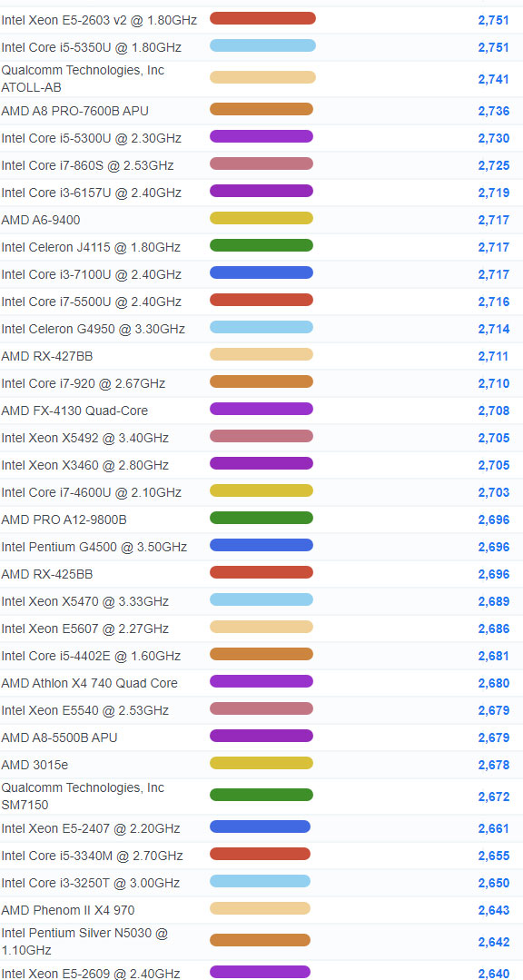Open the Intel Core i5-3340M @ 2.70GHz link

pyautogui.click(x=92, y=855)
